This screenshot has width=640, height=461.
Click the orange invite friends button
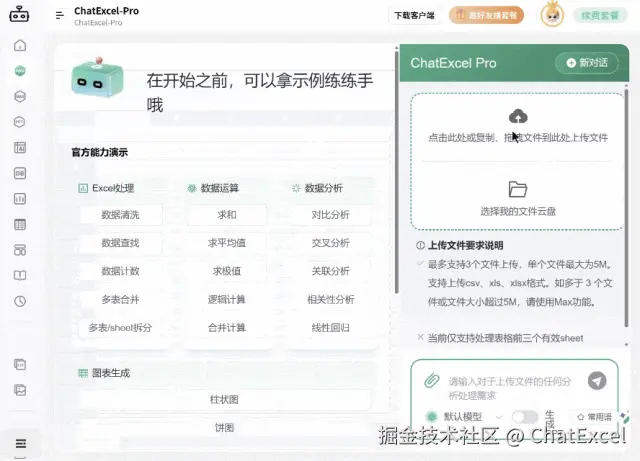[x=486, y=15]
